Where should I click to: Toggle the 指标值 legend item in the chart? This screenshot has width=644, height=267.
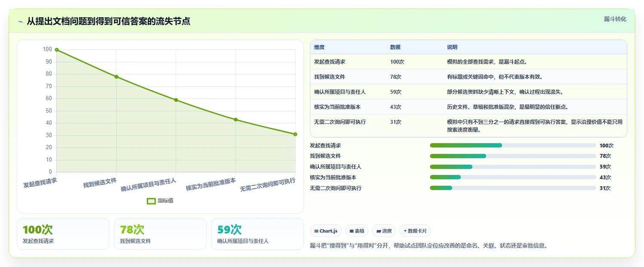click(x=160, y=201)
